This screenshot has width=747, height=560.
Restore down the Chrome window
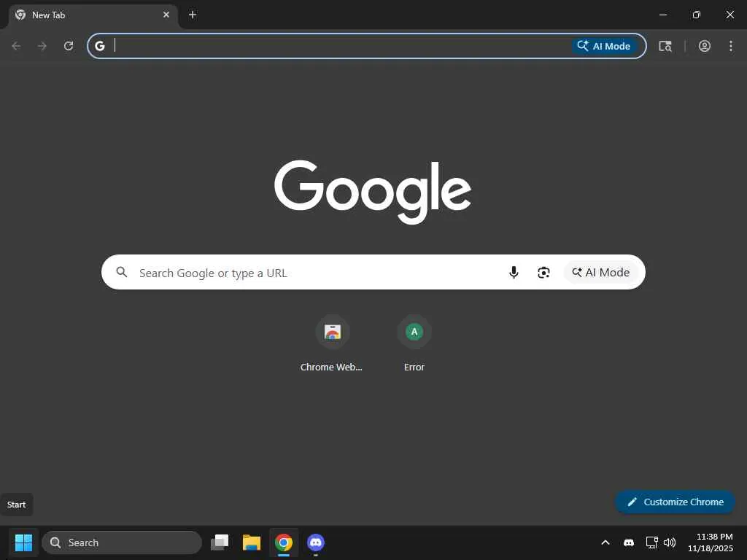(x=697, y=15)
